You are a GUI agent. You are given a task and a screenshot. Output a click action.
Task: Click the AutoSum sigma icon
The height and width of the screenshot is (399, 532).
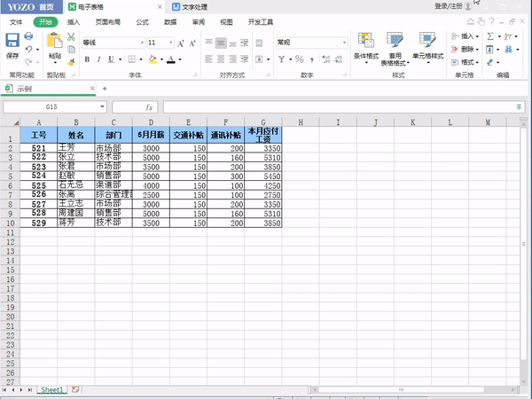[490, 36]
